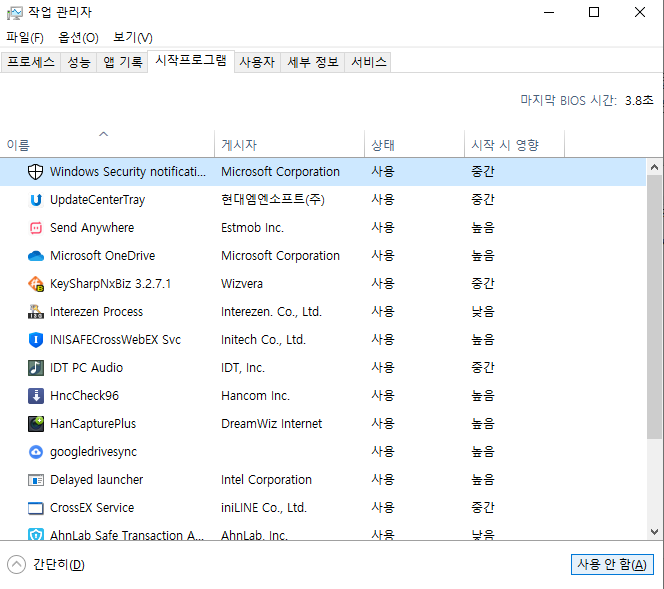Viewport: 664px width, 589px height.
Task: Click publisher iniLINE Co., Ltd.
Action: [x=264, y=508]
